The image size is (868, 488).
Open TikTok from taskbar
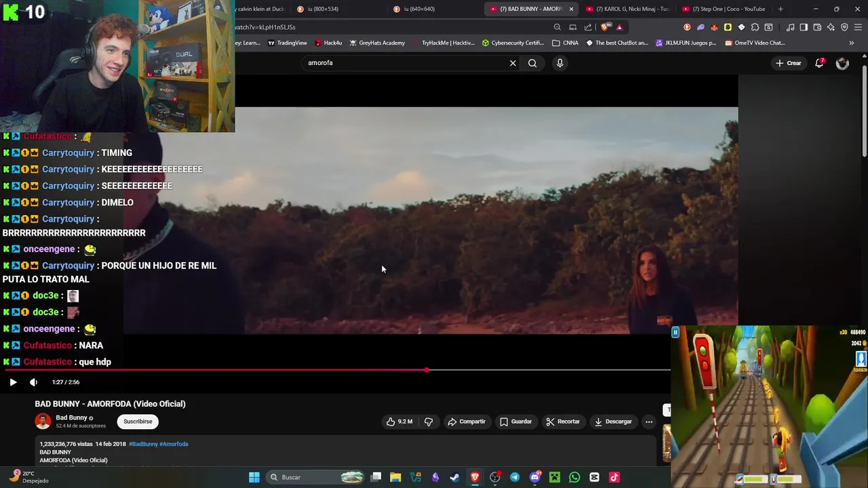click(x=614, y=477)
